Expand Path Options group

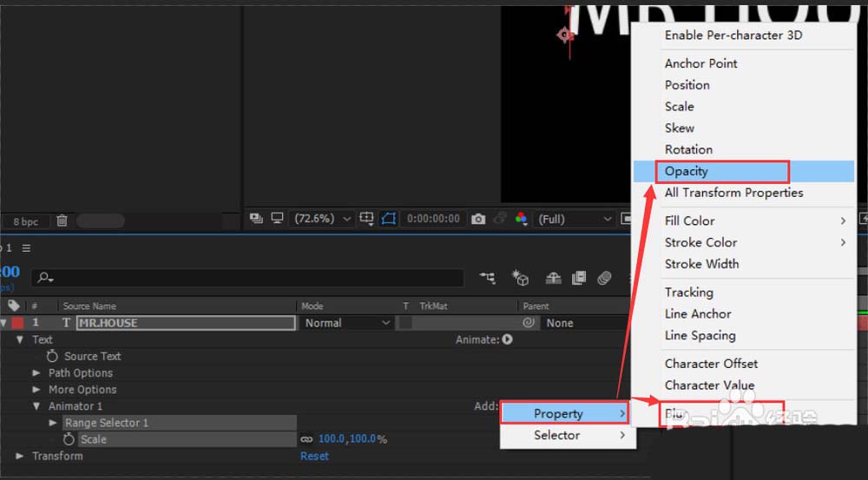click(36, 372)
